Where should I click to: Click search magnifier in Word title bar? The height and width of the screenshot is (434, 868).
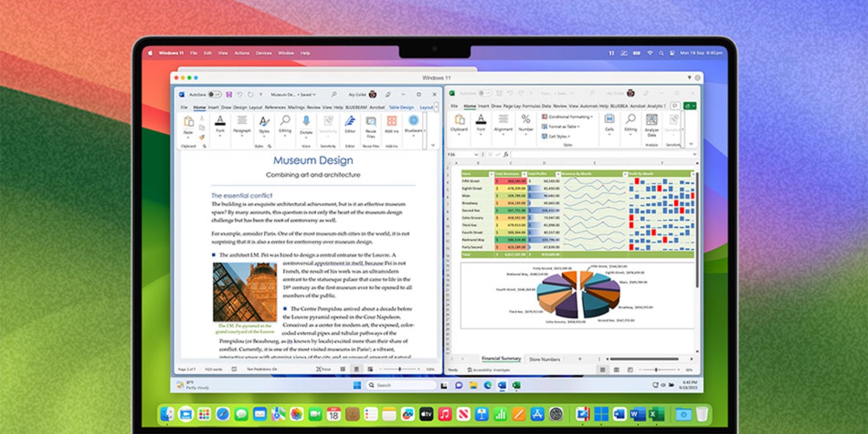tap(334, 94)
